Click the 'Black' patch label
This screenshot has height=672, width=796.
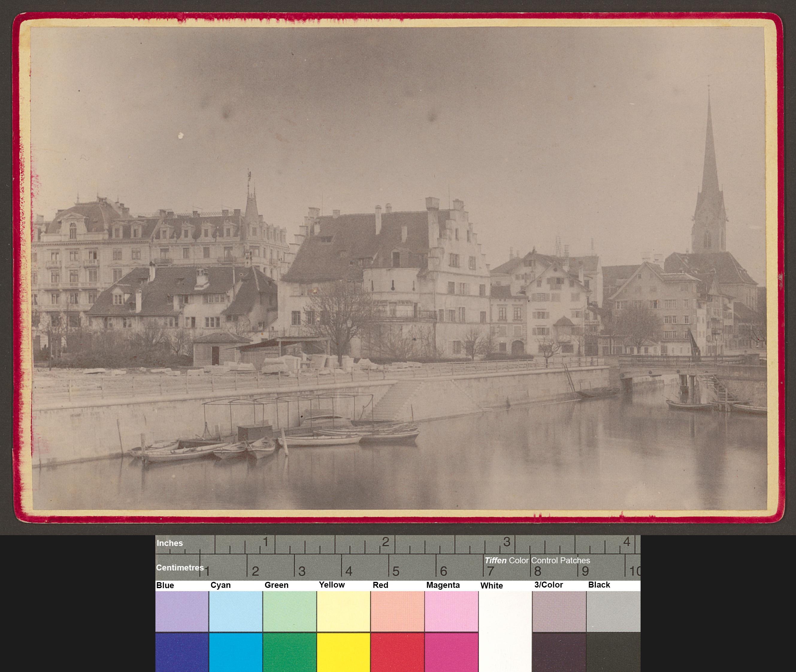pyautogui.click(x=599, y=585)
